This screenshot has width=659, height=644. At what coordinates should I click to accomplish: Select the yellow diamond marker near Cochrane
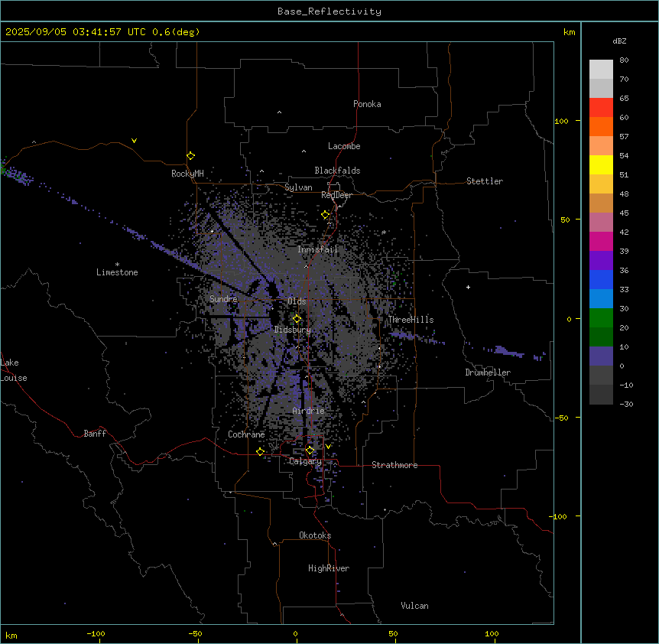pos(260,451)
